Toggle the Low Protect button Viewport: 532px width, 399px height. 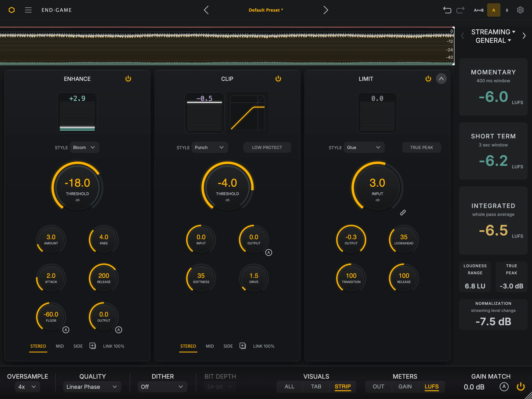point(267,147)
